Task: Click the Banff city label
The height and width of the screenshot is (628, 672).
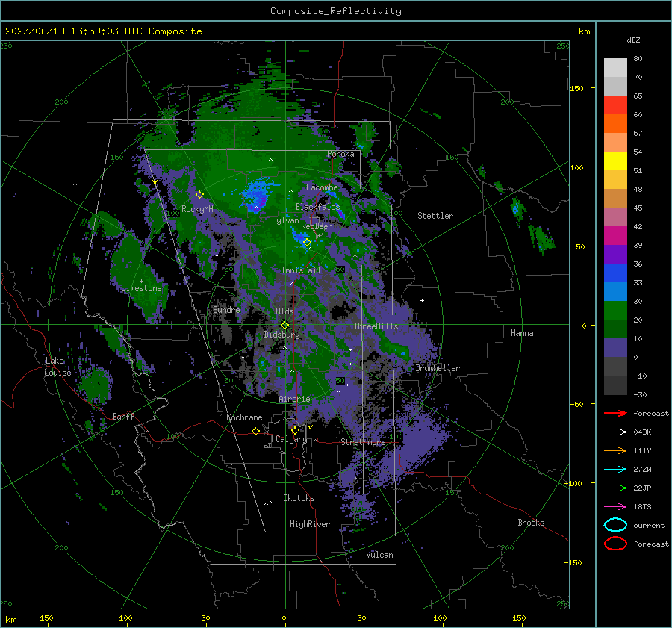Action: (123, 416)
